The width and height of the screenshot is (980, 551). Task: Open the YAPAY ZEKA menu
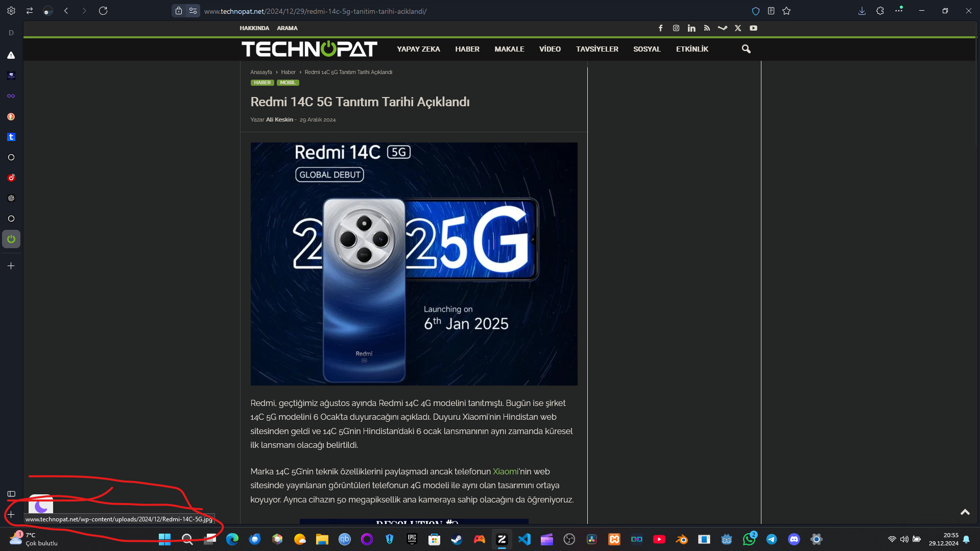(418, 49)
